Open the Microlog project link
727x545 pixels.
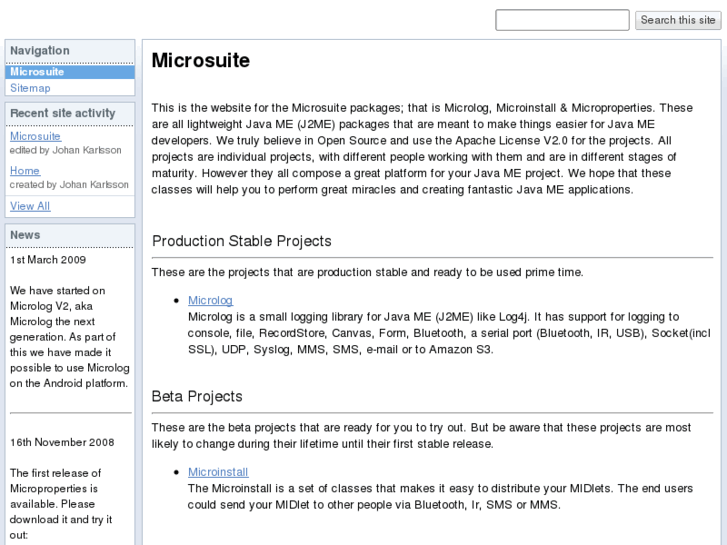[x=210, y=301]
